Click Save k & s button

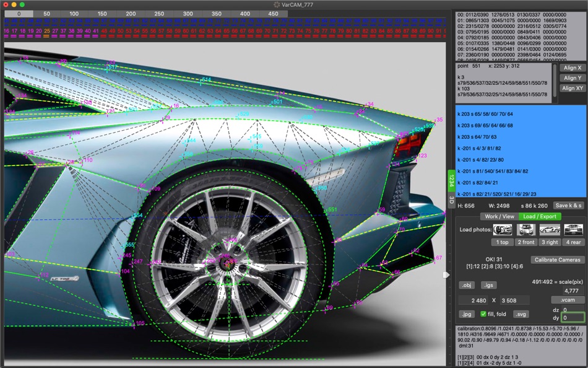(568, 206)
